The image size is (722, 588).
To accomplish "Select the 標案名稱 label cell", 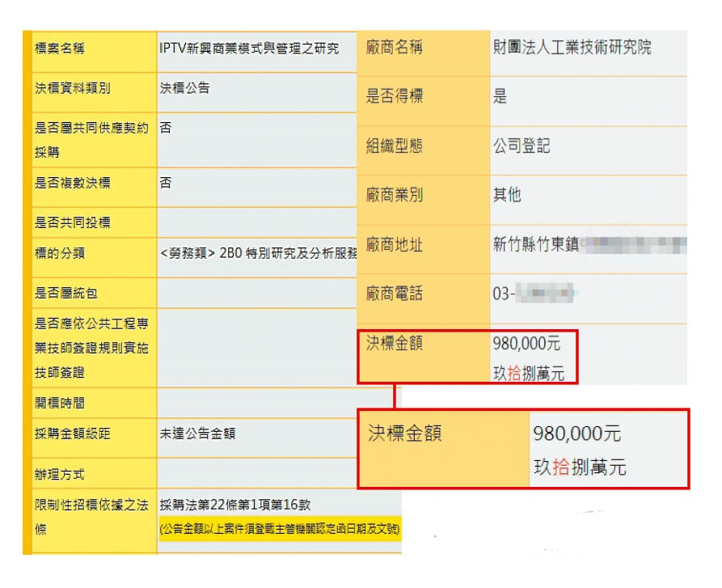I will coord(60,48).
